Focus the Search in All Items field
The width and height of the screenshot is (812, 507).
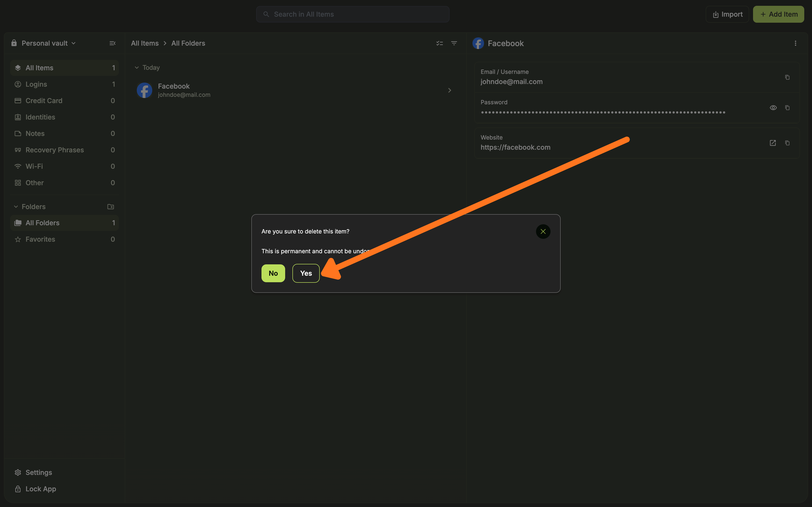[x=352, y=14]
